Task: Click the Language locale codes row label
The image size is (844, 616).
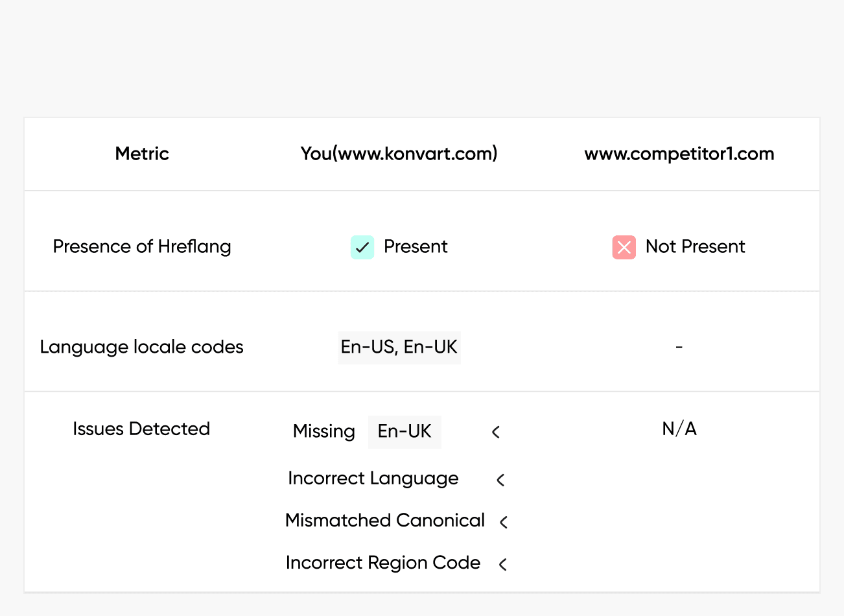Action: tap(141, 347)
